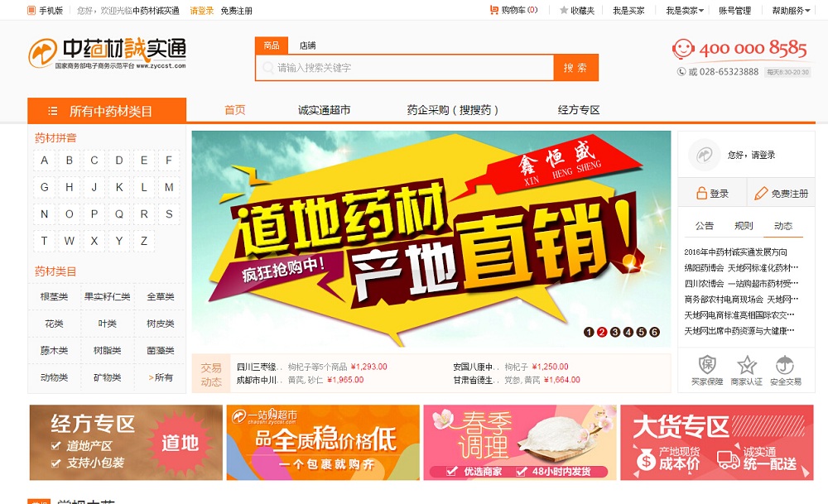Click the orange lock 登录 icon

point(701,193)
